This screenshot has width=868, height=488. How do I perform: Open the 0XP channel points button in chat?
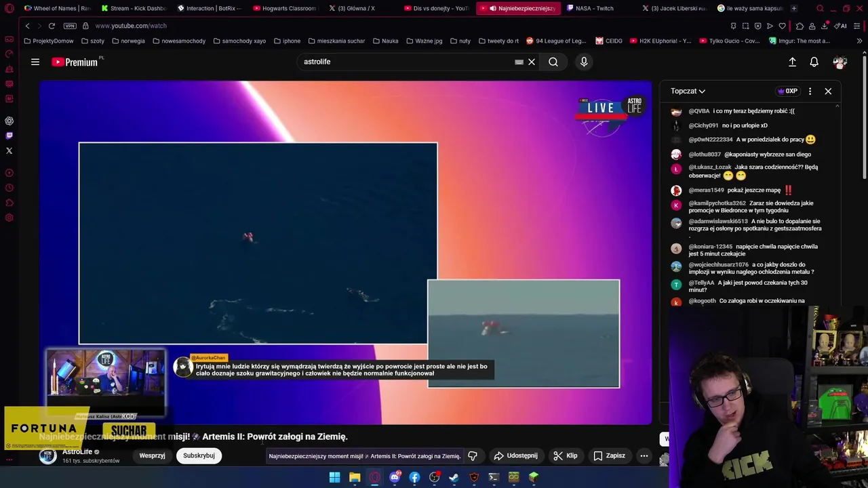click(x=787, y=91)
